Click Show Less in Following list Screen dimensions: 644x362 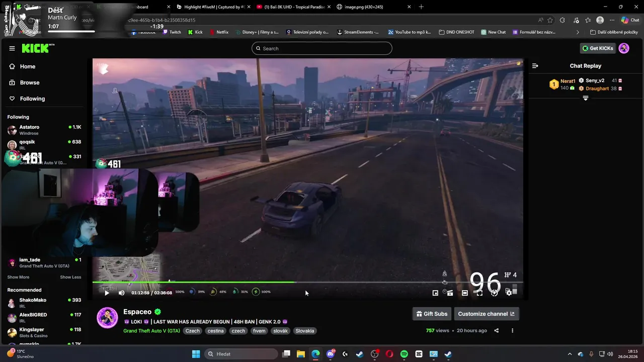tap(70, 277)
